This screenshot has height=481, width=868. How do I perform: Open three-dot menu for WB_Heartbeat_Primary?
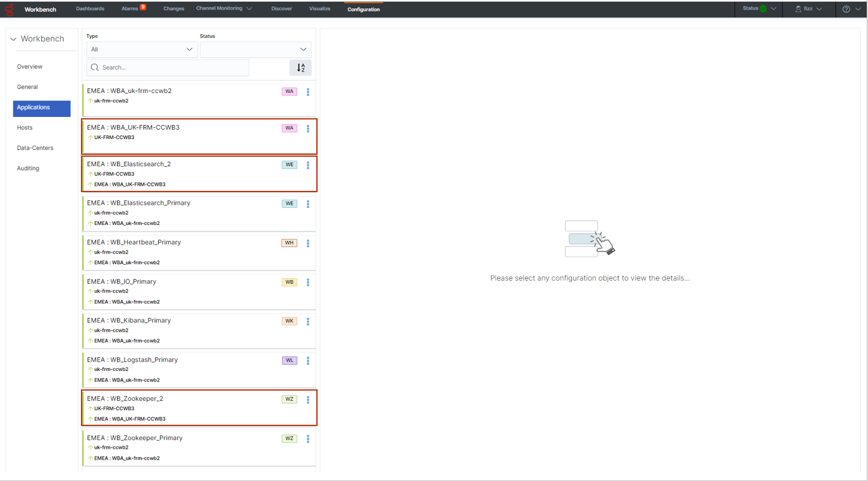tap(308, 243)
